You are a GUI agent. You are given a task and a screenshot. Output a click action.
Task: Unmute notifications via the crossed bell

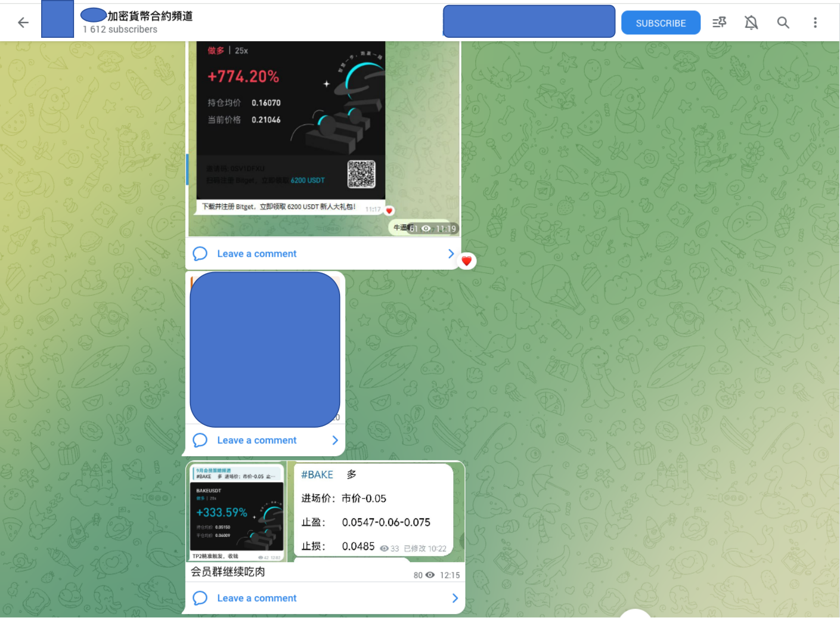coord(751,22)
